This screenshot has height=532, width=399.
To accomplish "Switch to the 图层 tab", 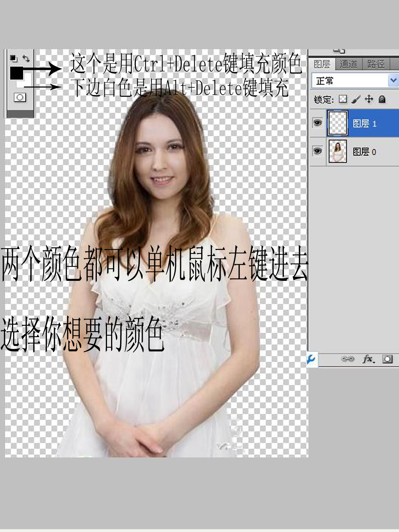I will click(x=322, y=64).
